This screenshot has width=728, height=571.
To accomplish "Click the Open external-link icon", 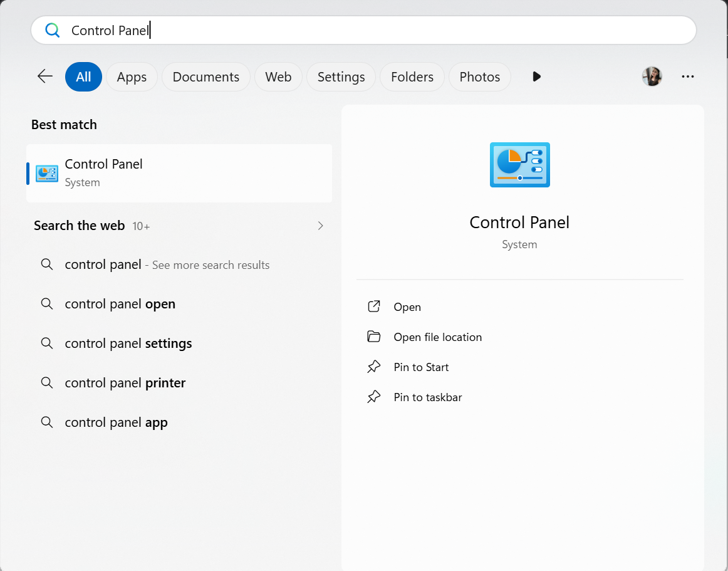I will (x=374, y=306).
